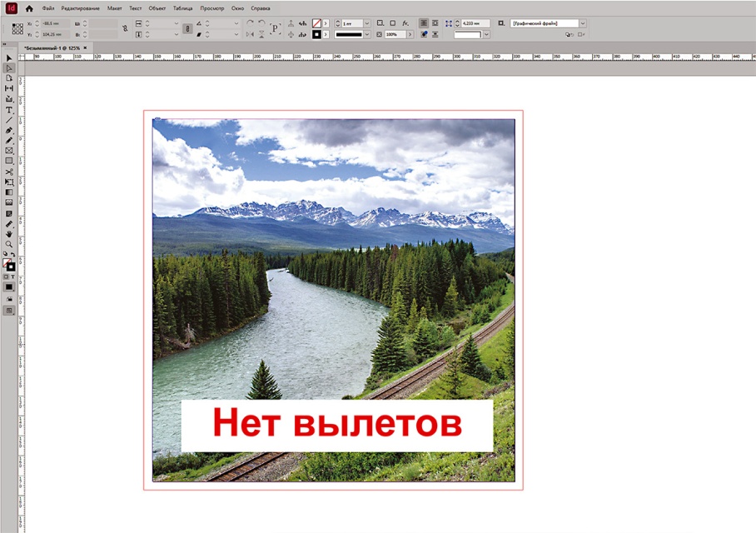756x533 pixels.
Task: Pick the Pen tool in toolbox
Action: [x=9, y=130]
